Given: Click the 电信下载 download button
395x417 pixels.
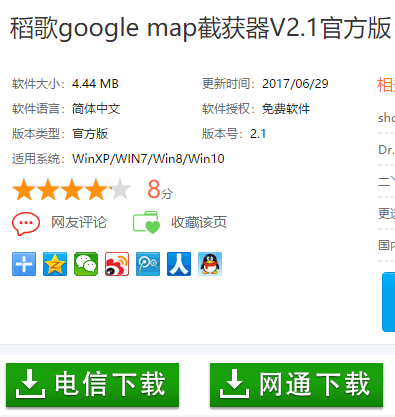Looking at the screenshot, I should [x=92, y=385].
